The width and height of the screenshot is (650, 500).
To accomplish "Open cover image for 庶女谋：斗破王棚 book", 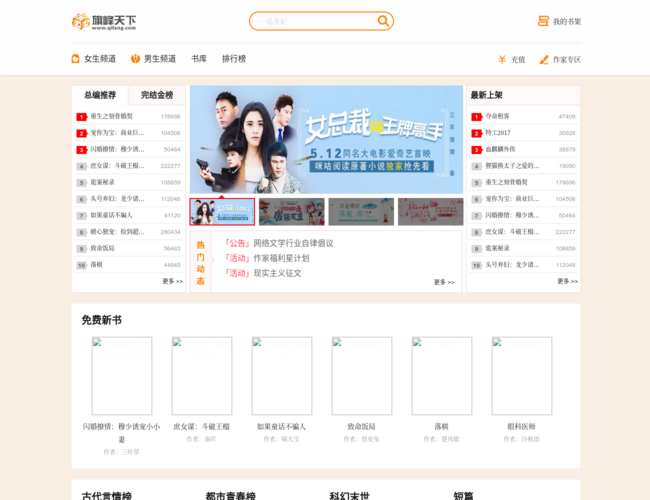I will tap(202, 376).
